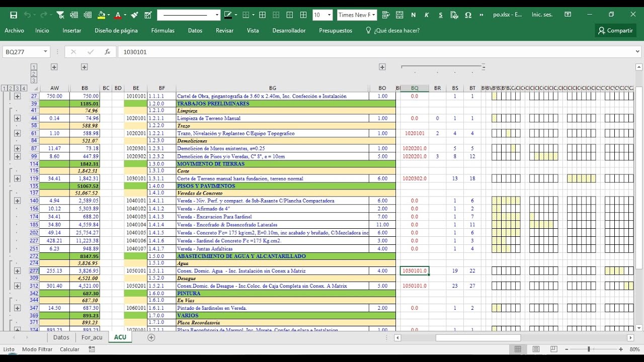This screenshot has height=362, width=644.
Task: Switch to the For_acu sheet tab
Action: [92, 337]
